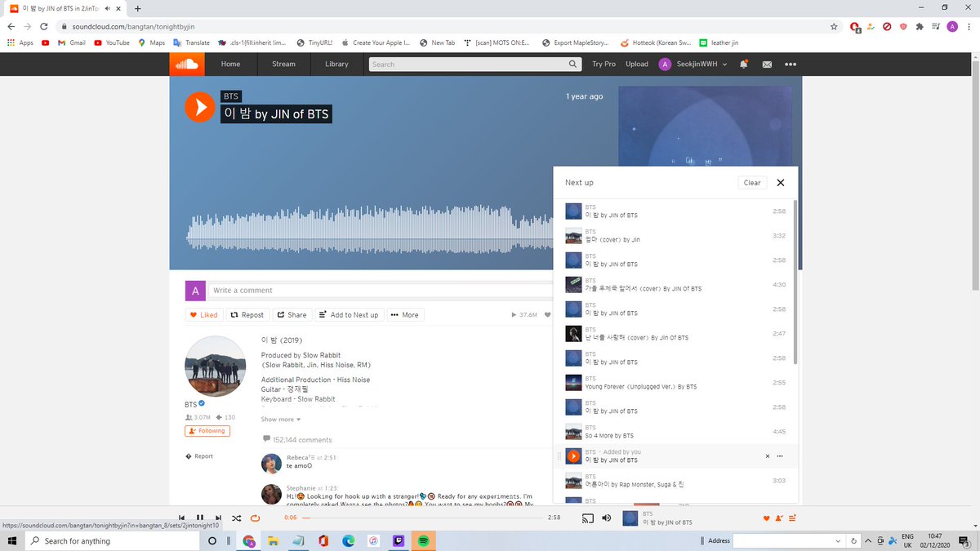Toggle repeat in the player bar
980x551 pixels.
click(255, 518)
